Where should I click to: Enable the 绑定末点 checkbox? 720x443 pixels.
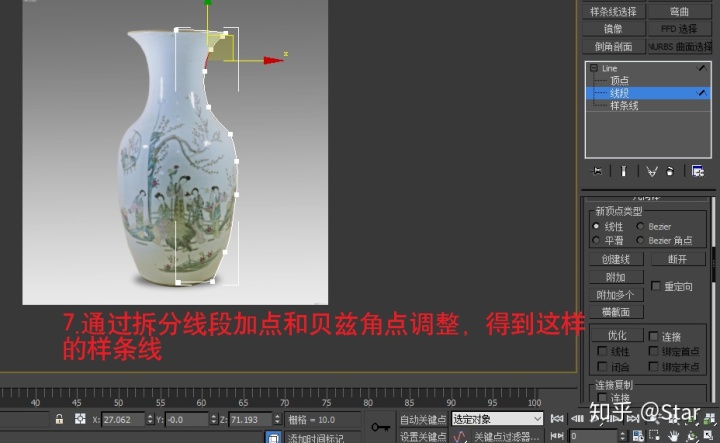[x=653, y=366]
